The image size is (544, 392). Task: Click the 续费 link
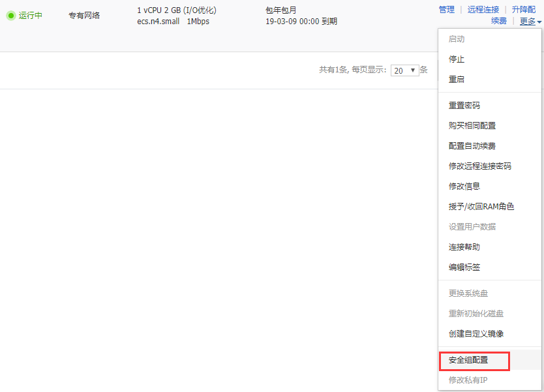[x=498, y=22]
